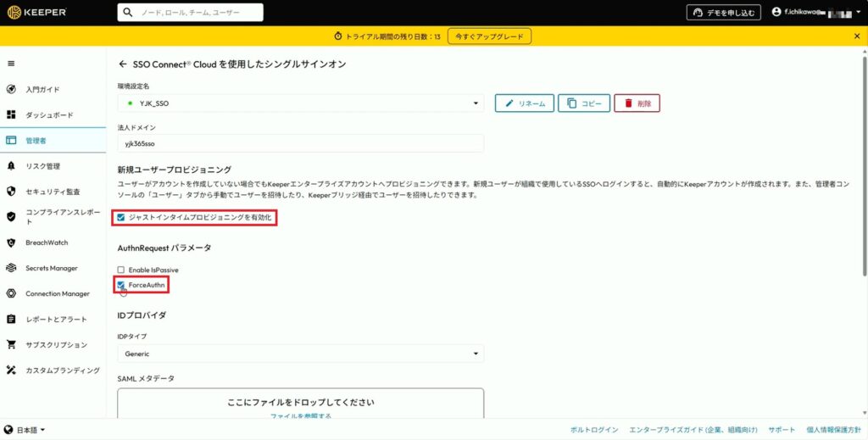Open the account menu dropdown arrow
This screenshot has height=440, width=868.
859,12
